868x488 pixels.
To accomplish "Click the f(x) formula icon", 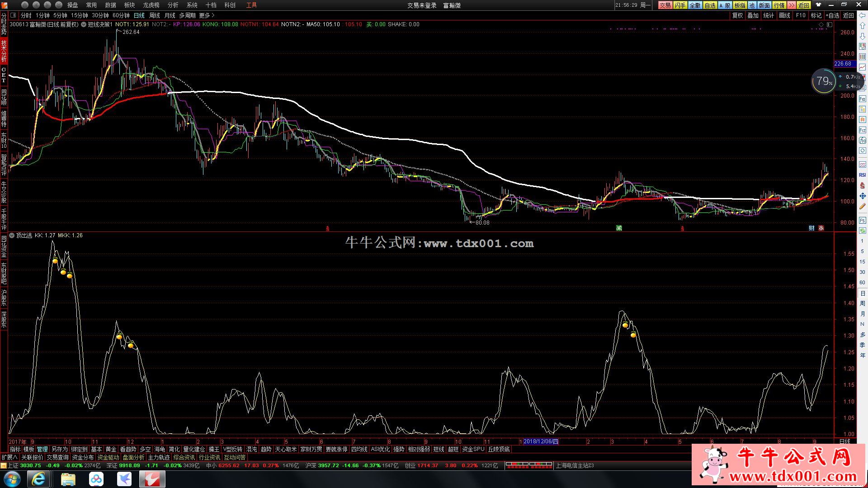I will pos(862,141).
